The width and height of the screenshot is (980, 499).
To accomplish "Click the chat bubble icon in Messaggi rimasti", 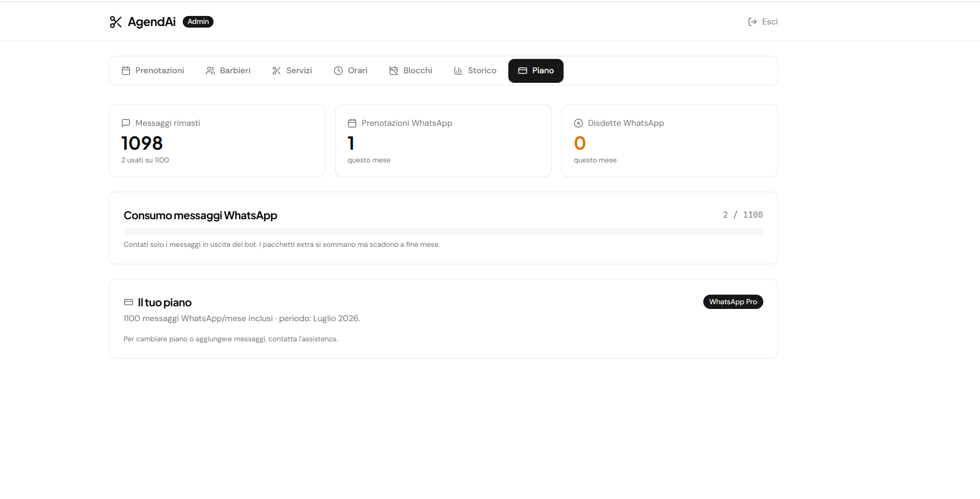I will (126, 123).
